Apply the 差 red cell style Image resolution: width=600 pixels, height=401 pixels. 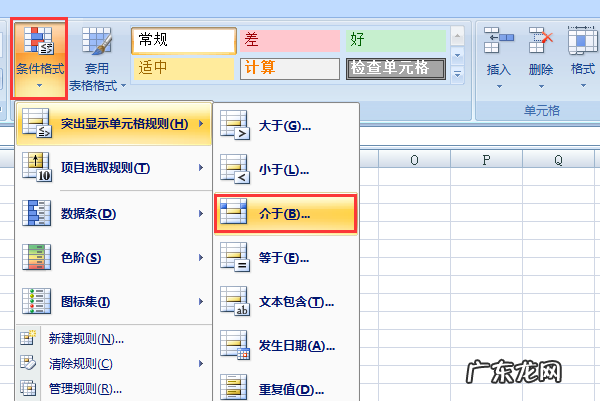tap(290, 40)
